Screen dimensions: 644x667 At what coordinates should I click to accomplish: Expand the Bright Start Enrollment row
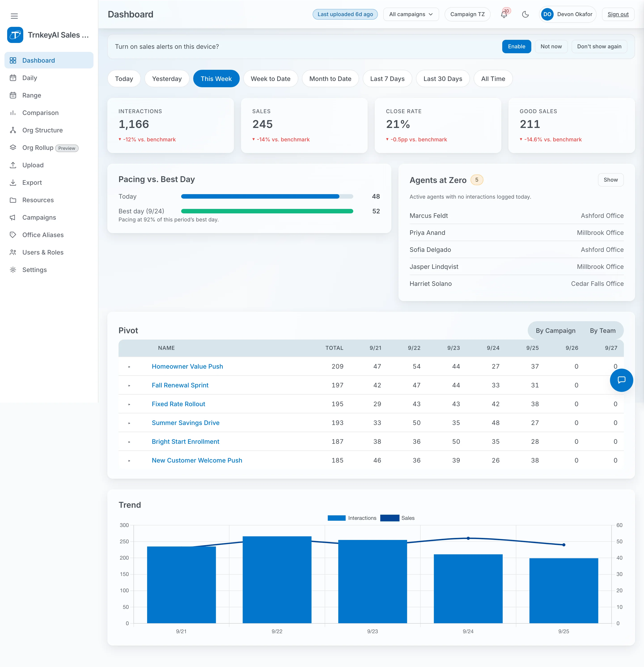(129, 442)
